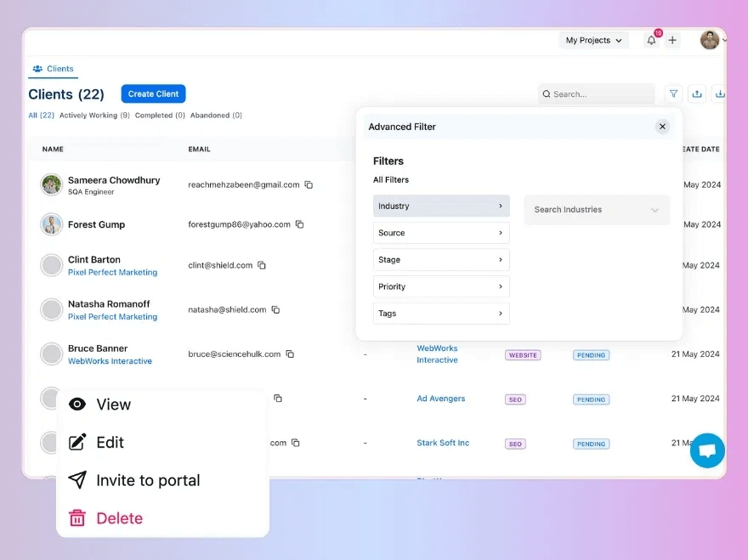Show Actively Working (9) clients
Image resolution: width=748 pixels, height=560 pixels.
(x=94, y=116)
